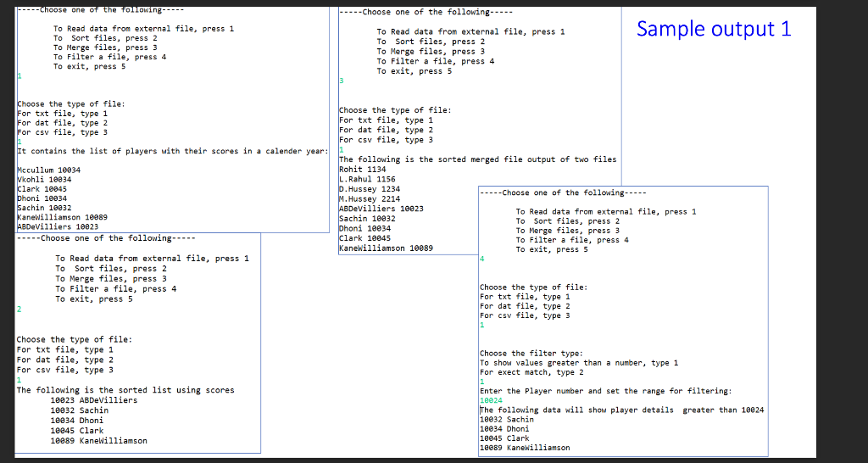Click the "Choose the filter type:" line
The image size is (868, 463).
531,354
